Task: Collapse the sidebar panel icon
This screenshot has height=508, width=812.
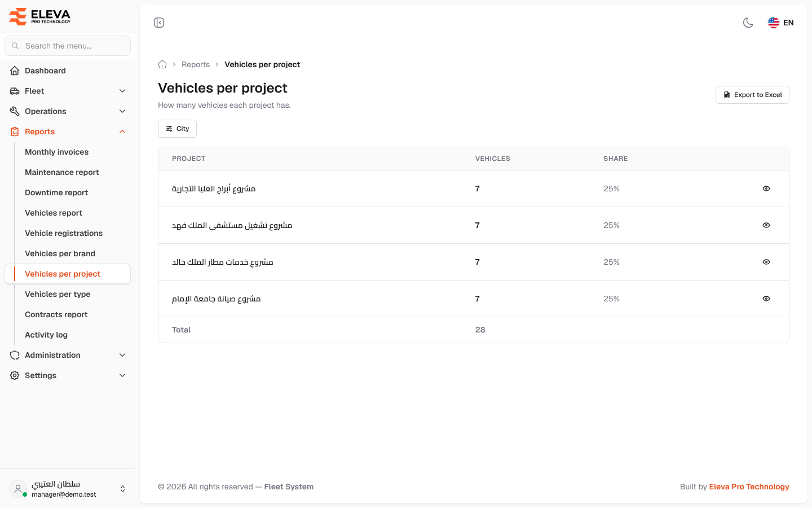Action: (x=159, y=23)
